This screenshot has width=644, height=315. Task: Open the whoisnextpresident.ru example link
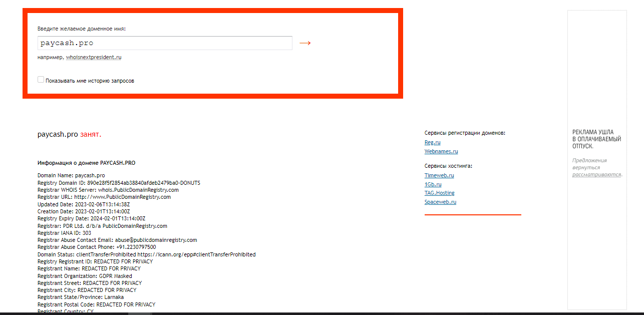[x=94, y=57]
